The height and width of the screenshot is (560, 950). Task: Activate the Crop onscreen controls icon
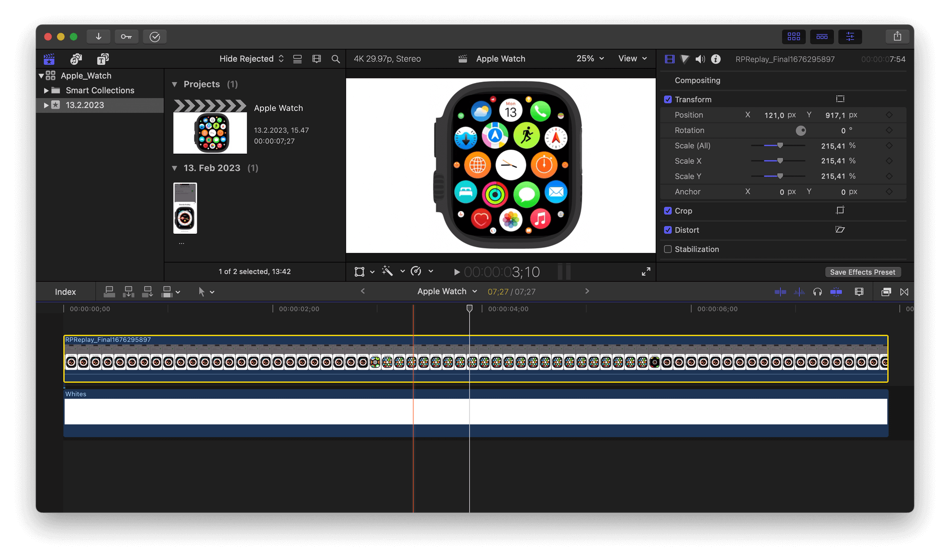840,210
